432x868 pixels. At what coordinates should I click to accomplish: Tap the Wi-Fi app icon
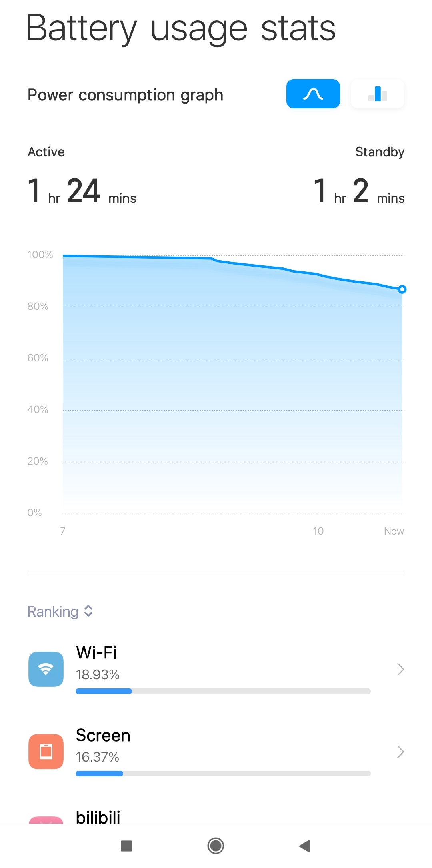pyautogui.click(x=46, y=669)
